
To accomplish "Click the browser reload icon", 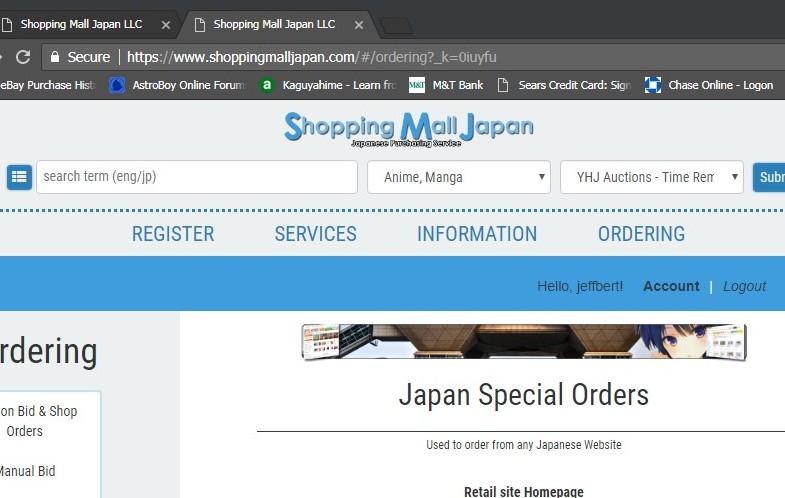I will coord(23,57).
